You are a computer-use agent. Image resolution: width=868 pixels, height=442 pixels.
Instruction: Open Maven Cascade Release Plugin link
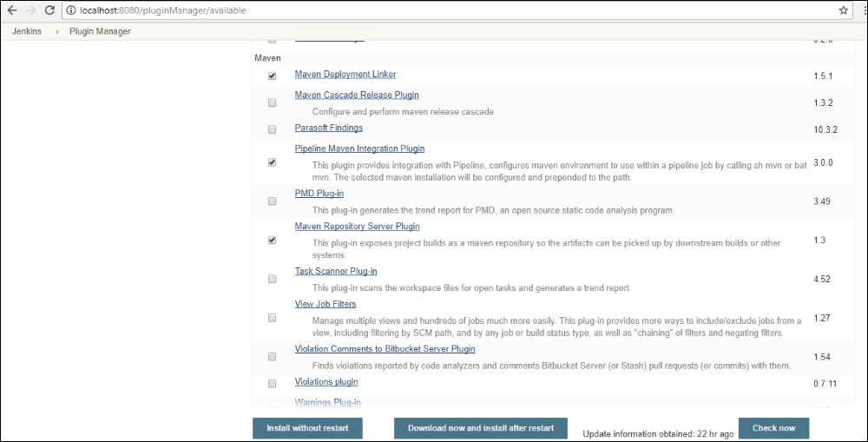357,96
